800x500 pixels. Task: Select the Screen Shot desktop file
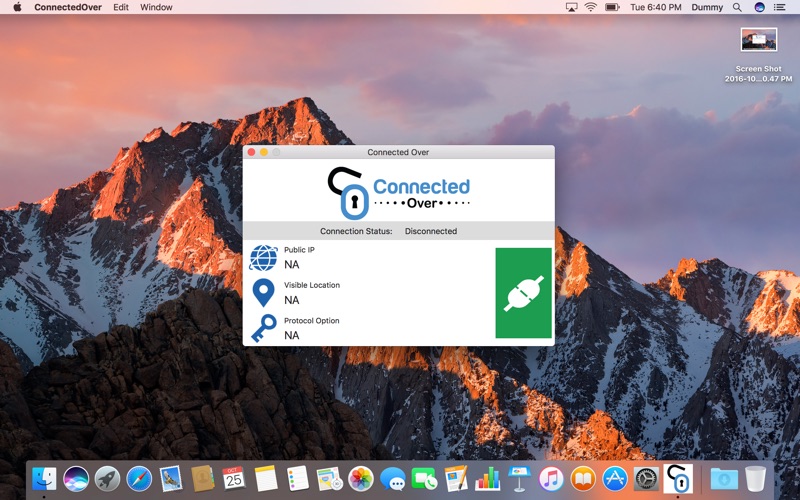[759, 40]
